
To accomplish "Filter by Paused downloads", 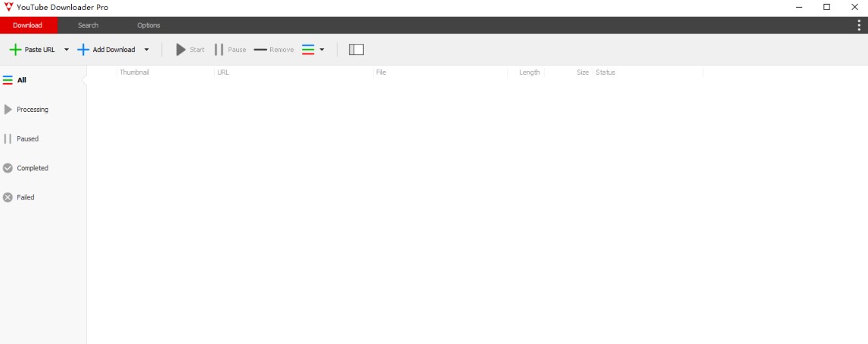I will [x=27, y=139].
